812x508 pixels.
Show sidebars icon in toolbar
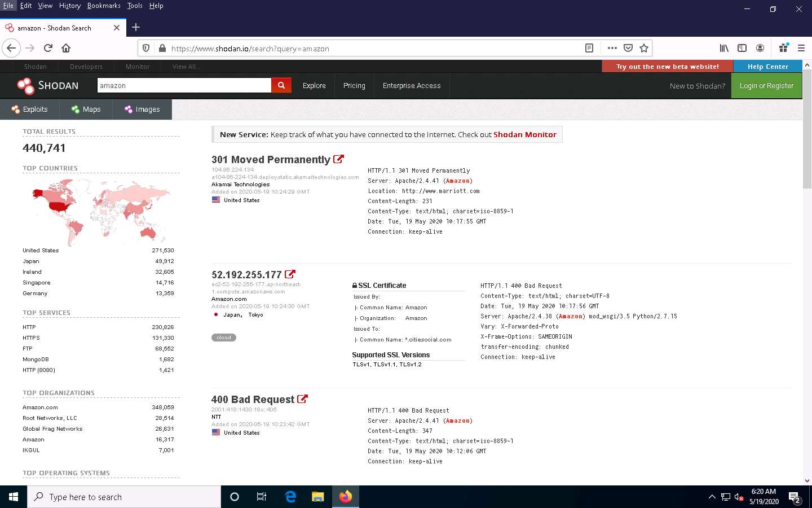(742, 48)
